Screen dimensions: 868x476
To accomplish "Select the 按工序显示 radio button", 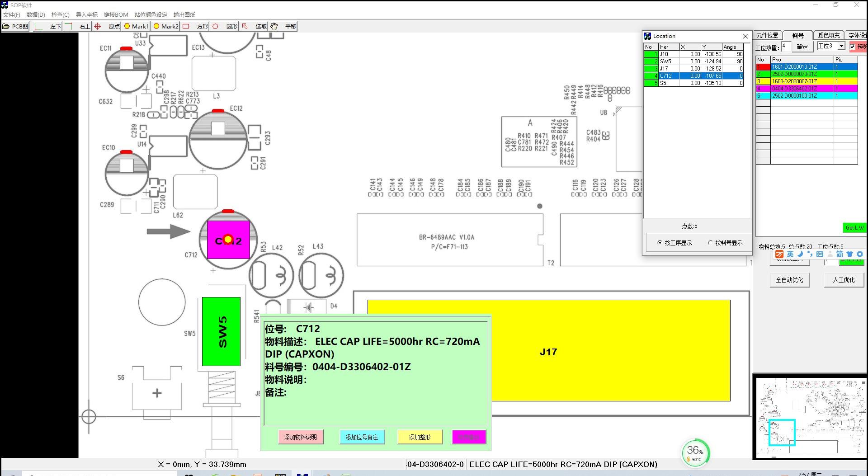I will (x=660, y=243).
